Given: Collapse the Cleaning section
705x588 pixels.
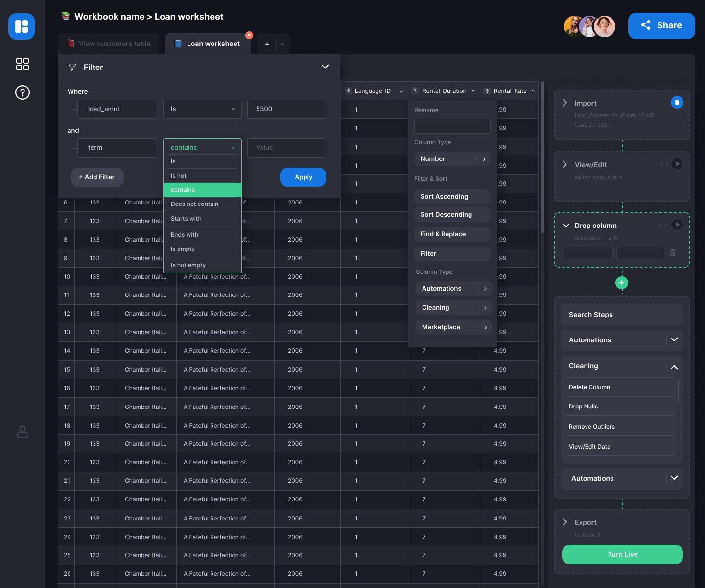Looking at the screenshot, I should click(674, 367).
